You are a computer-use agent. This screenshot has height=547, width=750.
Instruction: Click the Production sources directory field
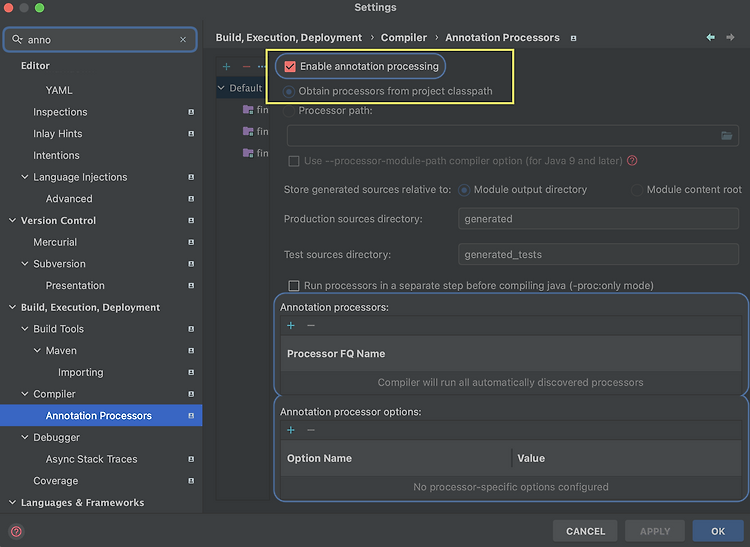(x=599, y=219)
